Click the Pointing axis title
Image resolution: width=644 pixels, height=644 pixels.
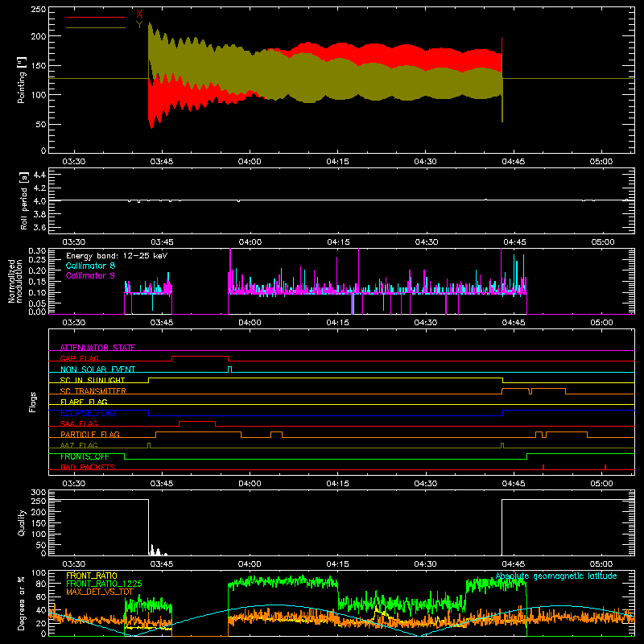tap(22, 80)
